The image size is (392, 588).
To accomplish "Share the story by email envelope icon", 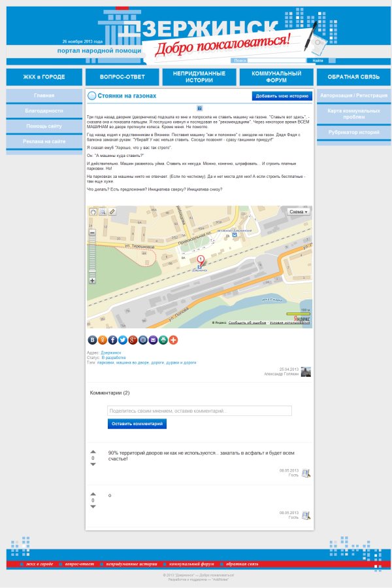I will tap(153, 340).
